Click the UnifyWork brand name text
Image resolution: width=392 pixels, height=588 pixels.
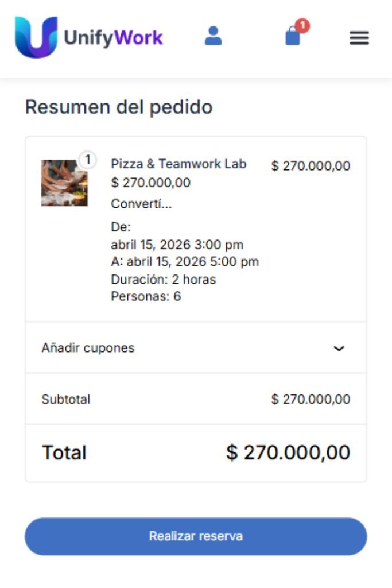(114, 38)
